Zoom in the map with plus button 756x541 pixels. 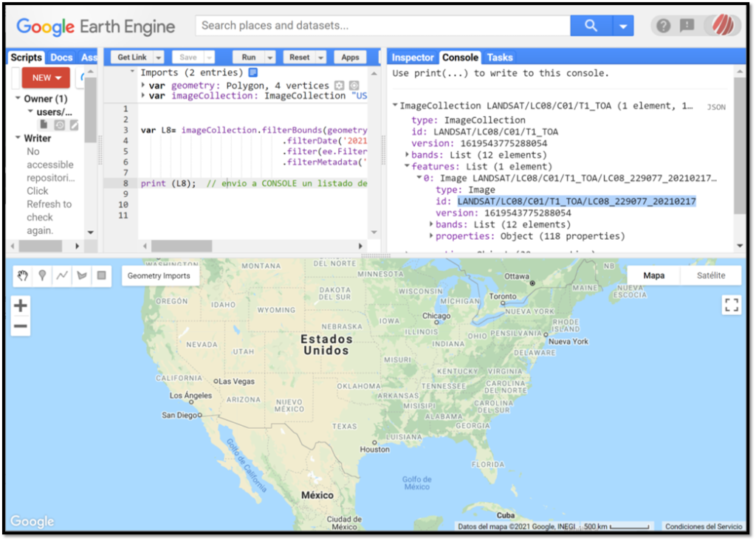point(21,306)
